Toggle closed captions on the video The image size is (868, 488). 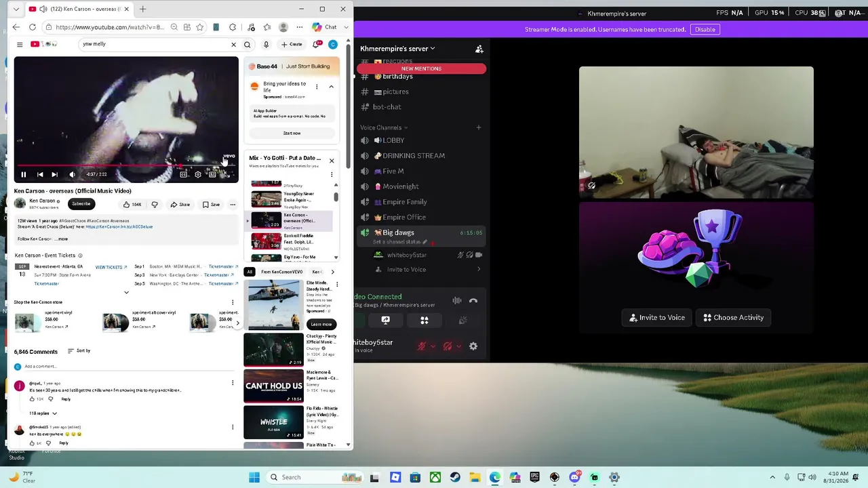tap(183, 174)
